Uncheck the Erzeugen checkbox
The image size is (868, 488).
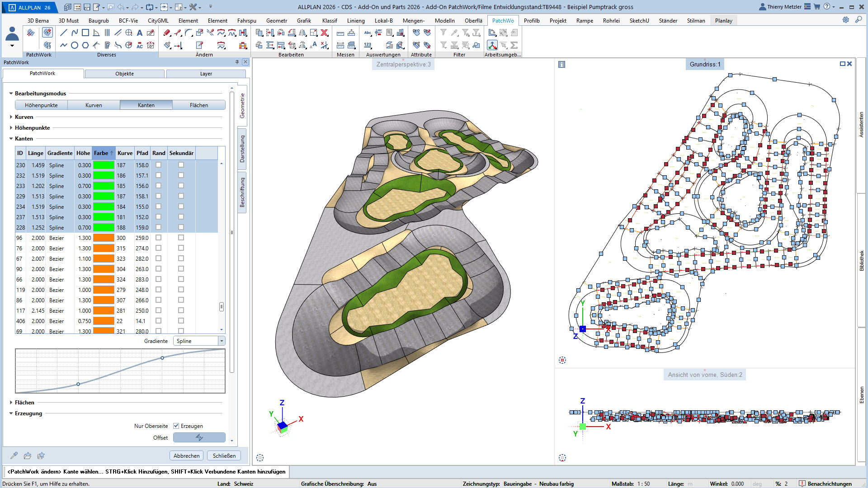click(x=176, y=426)
